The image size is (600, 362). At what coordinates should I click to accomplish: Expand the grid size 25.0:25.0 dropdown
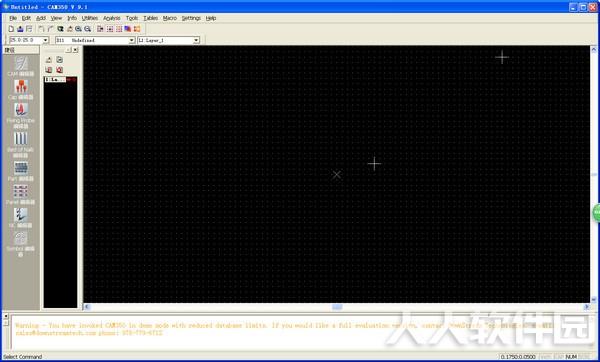[46, 40]
